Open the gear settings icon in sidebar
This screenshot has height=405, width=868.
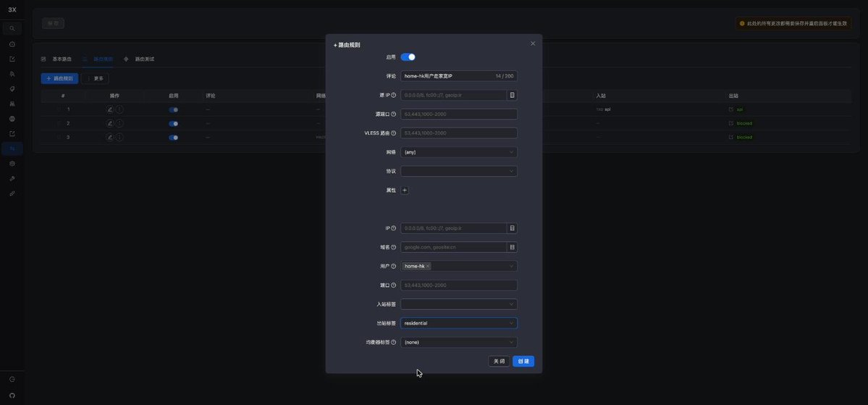12,164
